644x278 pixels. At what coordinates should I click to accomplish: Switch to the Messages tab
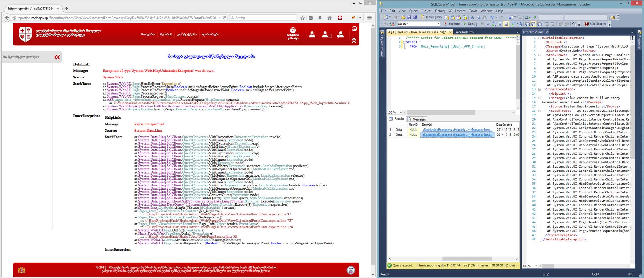click(417, 119)
